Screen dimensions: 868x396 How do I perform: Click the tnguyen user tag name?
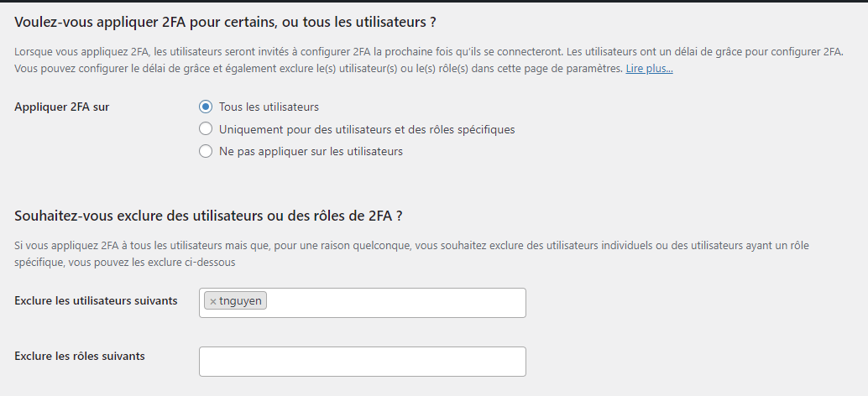click(240, 302)
